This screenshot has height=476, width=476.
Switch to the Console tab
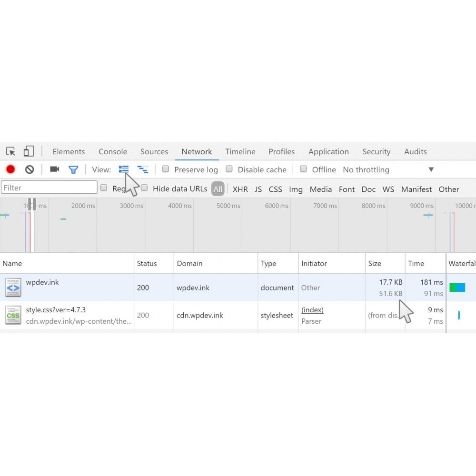coord(113,151)
